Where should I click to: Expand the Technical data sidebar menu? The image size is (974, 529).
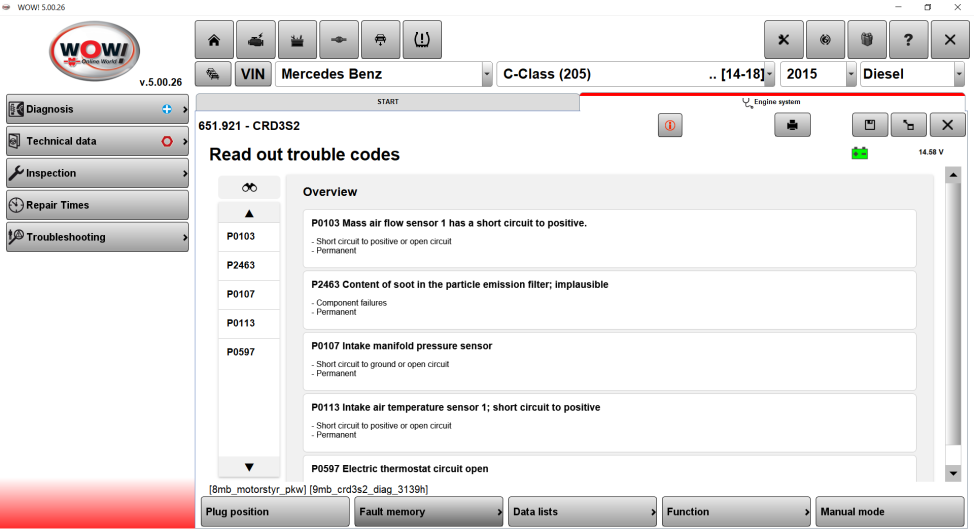98,142
